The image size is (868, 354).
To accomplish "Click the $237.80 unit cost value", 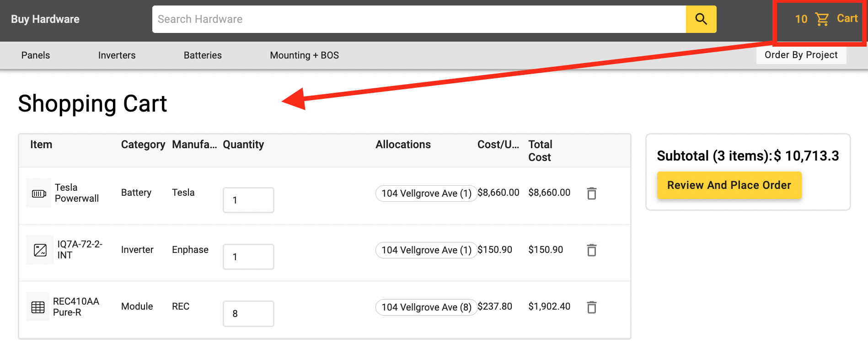I will (495, 306).
